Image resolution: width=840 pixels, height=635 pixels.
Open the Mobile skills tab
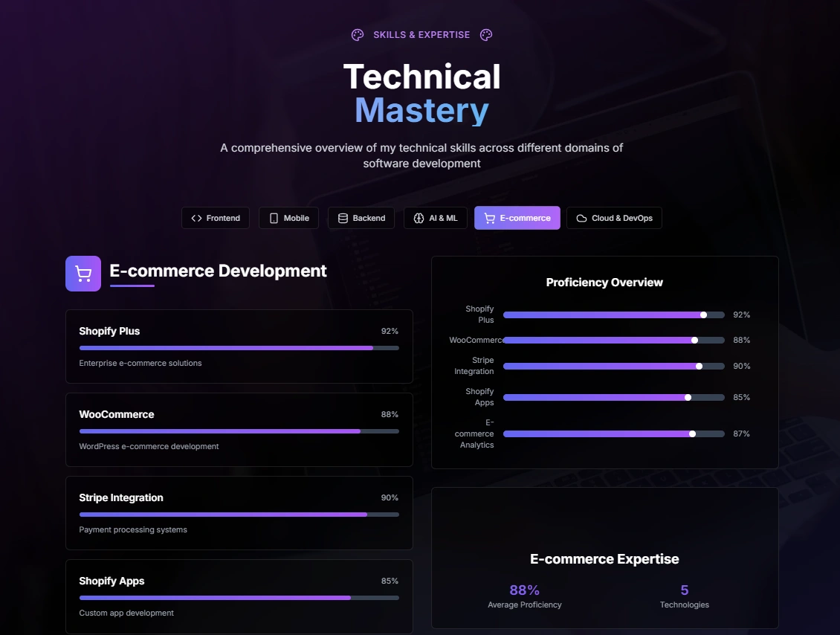288,218
